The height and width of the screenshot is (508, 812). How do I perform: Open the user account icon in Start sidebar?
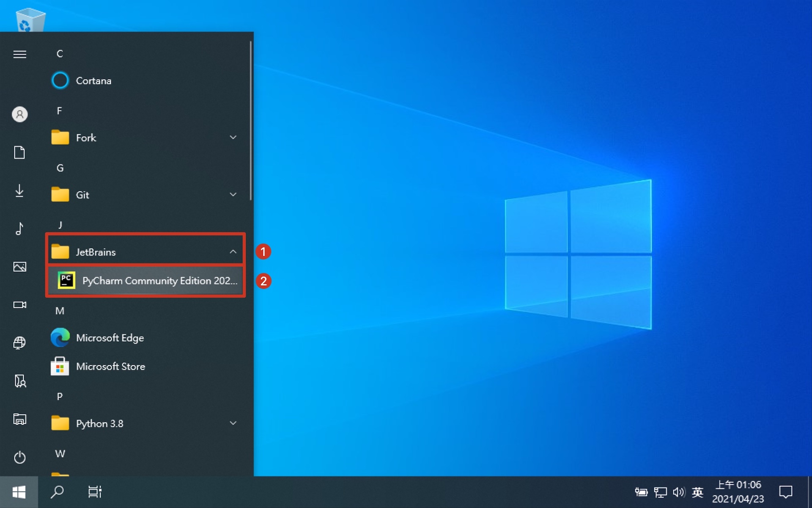tap(19, 114)
